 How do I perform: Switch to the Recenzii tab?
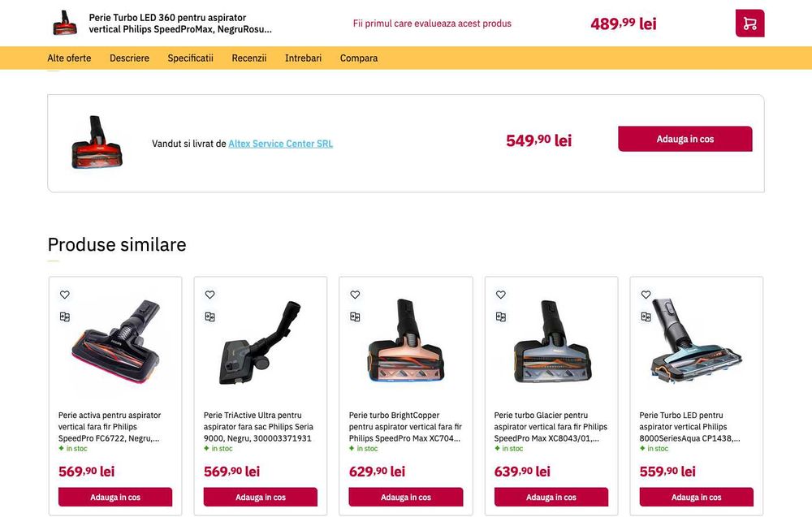[x=249, y=58]
